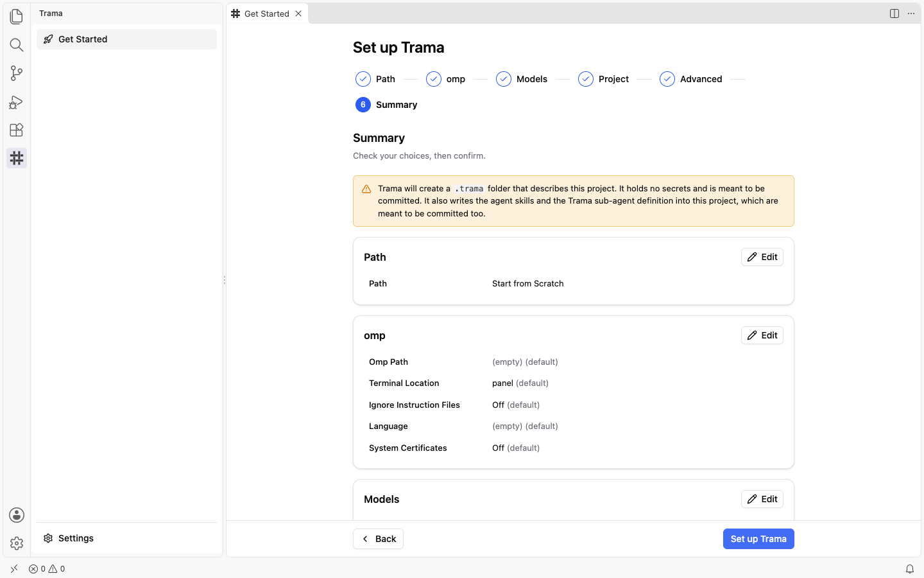The width and height of the screenshot is (924, 578).
Task: Select the Trama hash icon in activity bar
Action: [x=17, y=158]
